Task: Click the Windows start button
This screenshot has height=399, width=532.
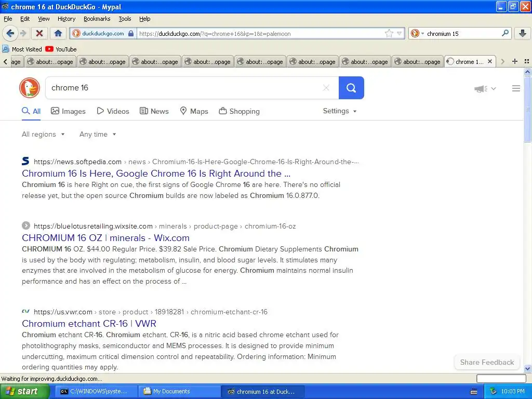Action: (x=24, y=391)
